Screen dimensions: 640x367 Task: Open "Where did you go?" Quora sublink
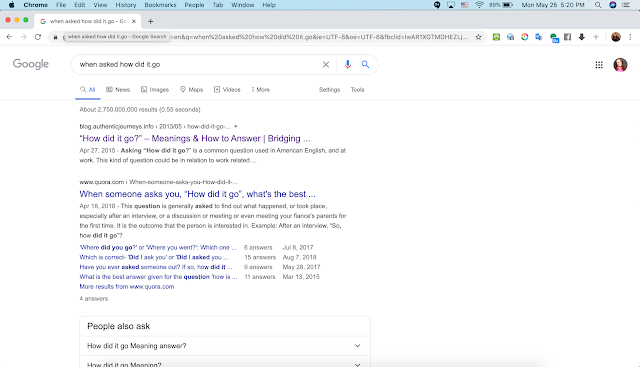[x=158, y=247]
